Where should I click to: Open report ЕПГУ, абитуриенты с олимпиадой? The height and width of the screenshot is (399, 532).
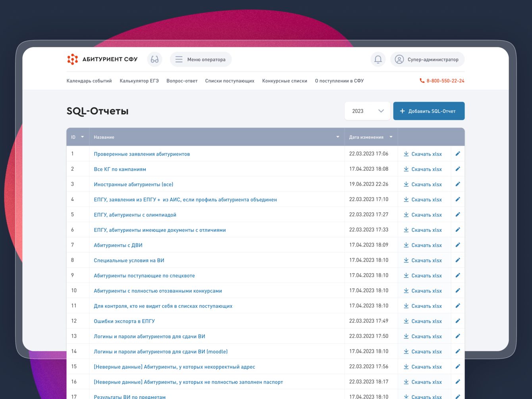click(135, 215)
